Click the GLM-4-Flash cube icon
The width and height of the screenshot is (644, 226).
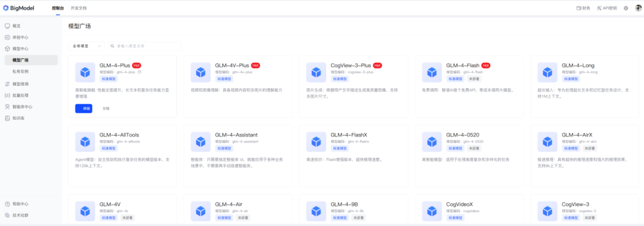pyautogui.click(x=432, y=72)
